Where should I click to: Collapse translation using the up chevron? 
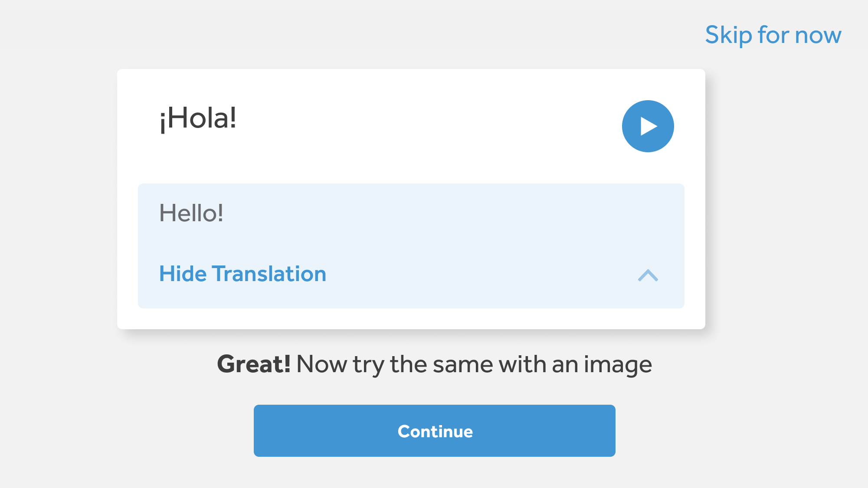click(x=648, y=275)
